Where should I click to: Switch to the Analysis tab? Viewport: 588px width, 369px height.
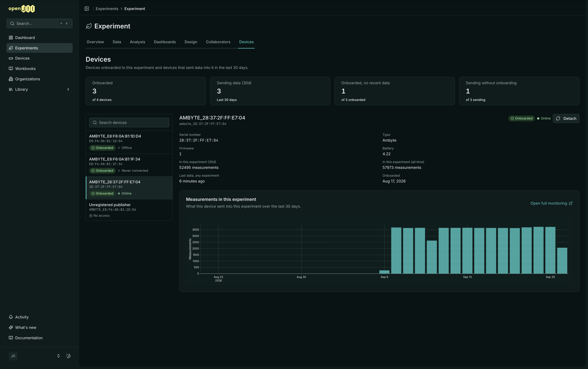coord(138,42)
